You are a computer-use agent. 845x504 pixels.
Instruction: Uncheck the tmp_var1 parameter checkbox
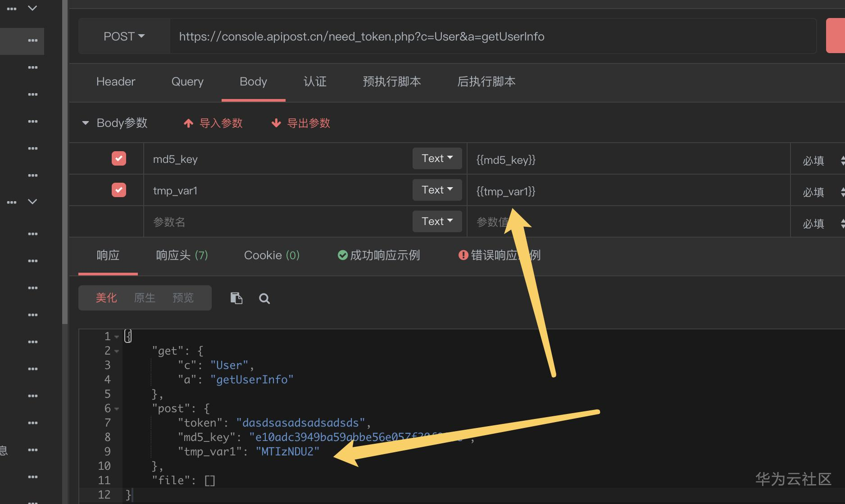(119, 190)
